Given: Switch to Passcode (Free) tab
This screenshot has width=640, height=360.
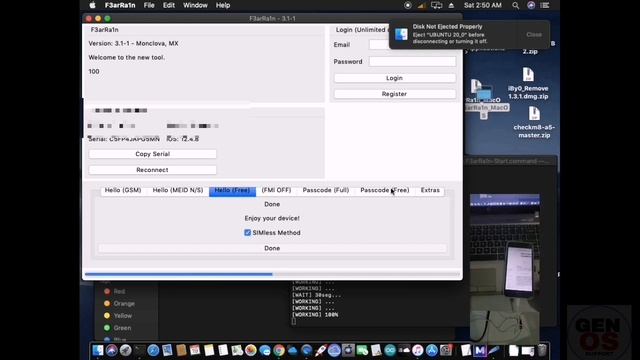Looking at the screenshot, I should [x=384, y=190].
